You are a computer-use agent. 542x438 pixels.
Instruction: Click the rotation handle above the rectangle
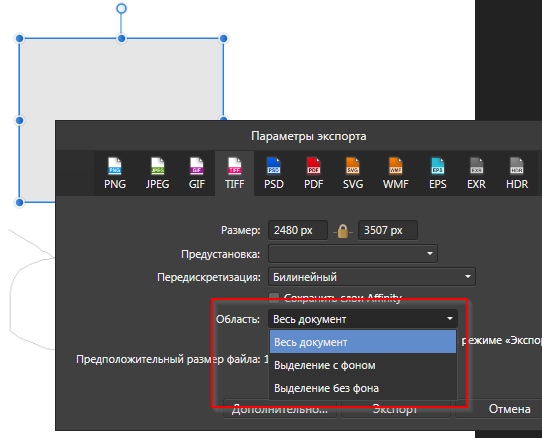tap(121, 8)
